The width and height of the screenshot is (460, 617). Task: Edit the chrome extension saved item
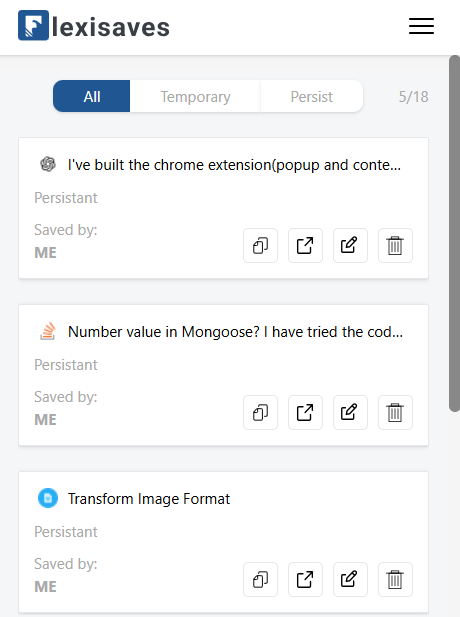350,246
